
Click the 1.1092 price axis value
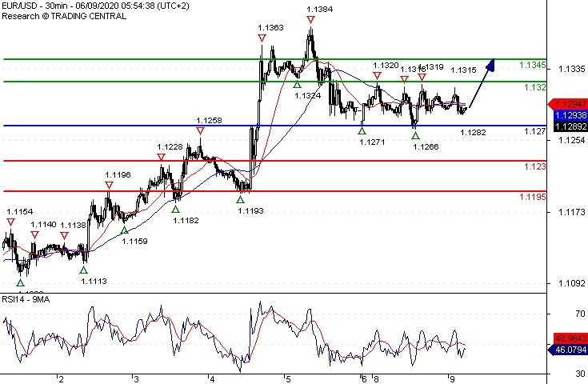tap(571, 283)
